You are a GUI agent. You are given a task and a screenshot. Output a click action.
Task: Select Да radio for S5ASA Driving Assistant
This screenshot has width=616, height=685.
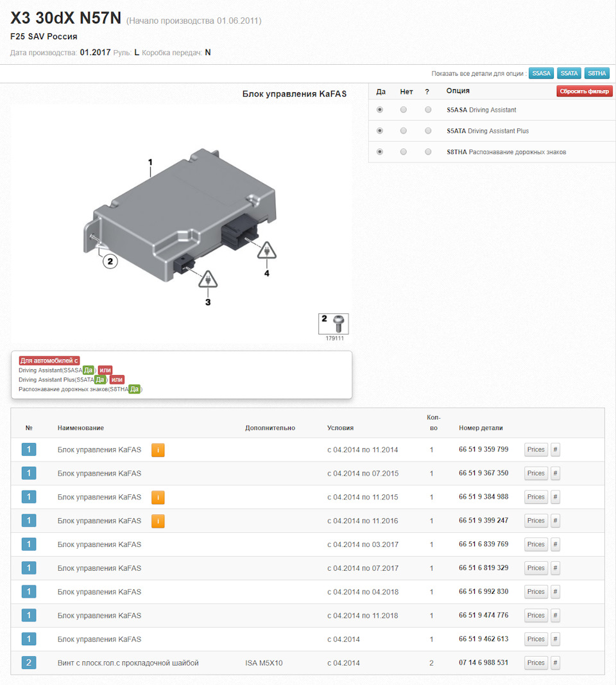380,110
